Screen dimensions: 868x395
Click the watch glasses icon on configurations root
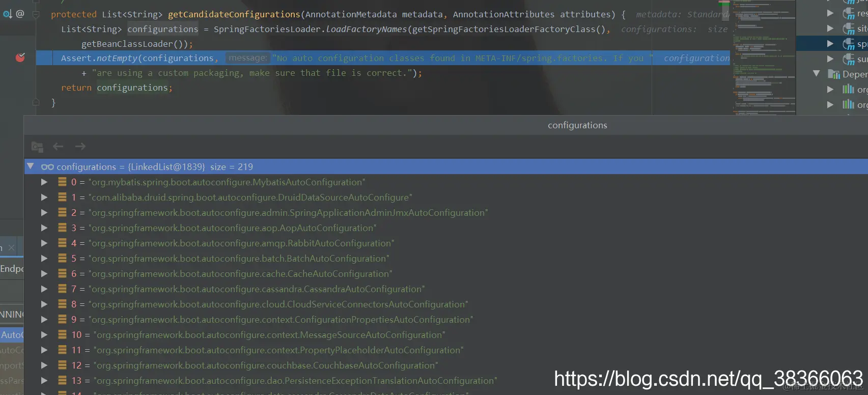tap(47, 167)
